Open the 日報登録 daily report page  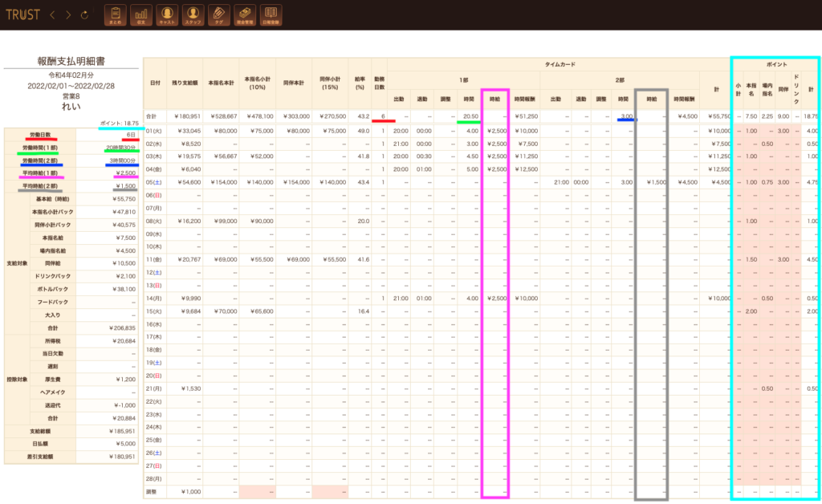point(271,14)
